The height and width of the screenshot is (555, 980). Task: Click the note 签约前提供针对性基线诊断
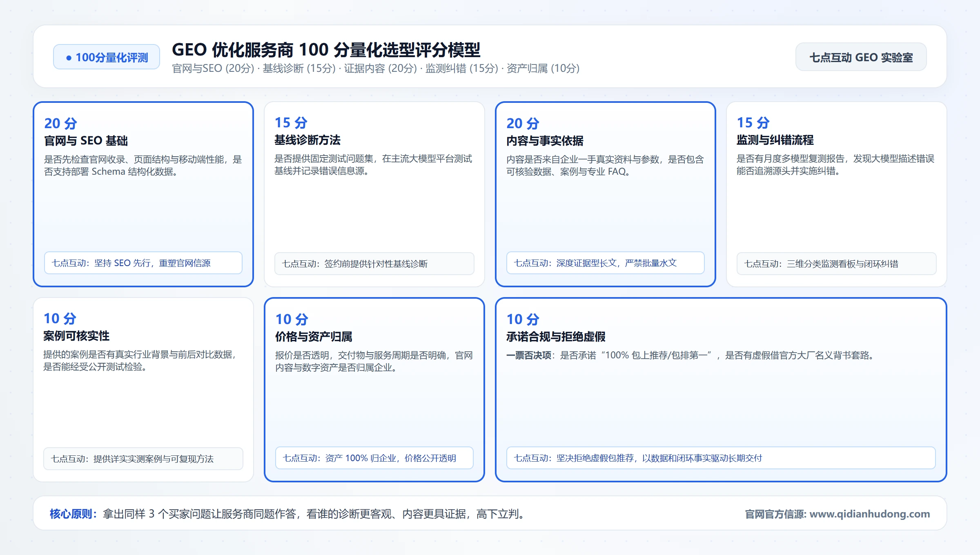click(374, 264)
